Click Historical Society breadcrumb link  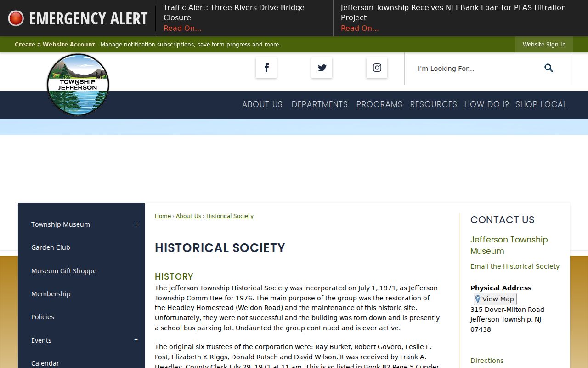(x=230, y=216)
